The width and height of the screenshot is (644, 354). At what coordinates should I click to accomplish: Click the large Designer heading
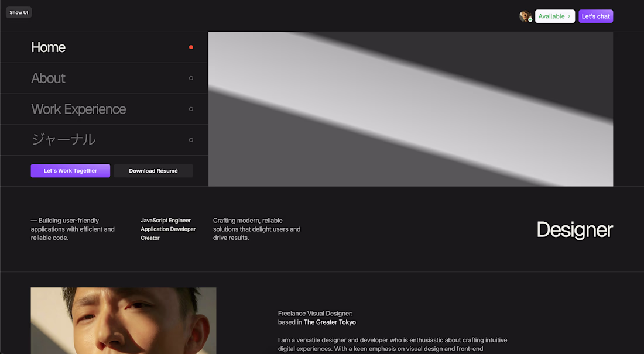(574, 229)
